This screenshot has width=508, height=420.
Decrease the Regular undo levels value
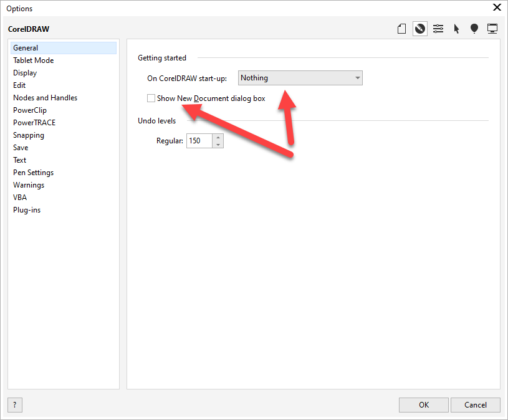coord(218,145)
